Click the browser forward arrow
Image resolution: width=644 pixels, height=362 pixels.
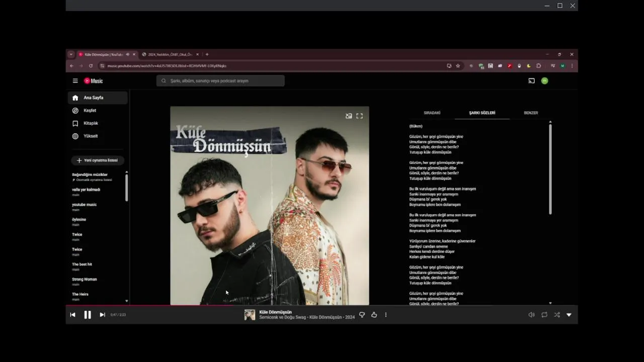point(81,66)
